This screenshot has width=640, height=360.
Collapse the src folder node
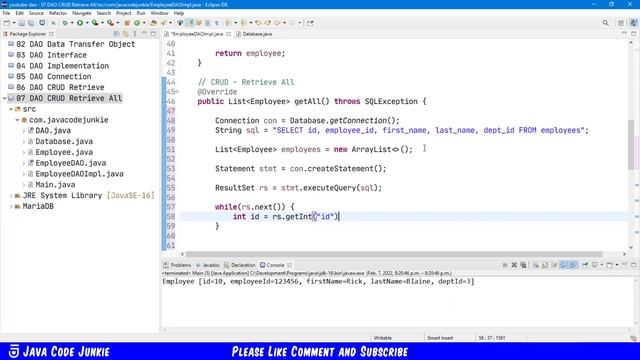(11, 109)
